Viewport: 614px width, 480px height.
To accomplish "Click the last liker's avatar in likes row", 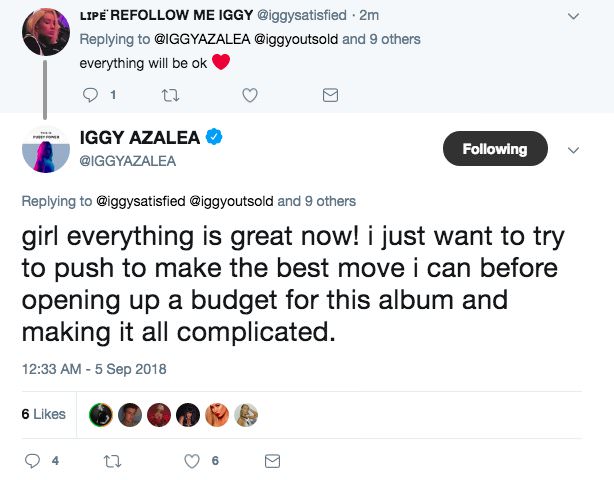I will [246, 414].
